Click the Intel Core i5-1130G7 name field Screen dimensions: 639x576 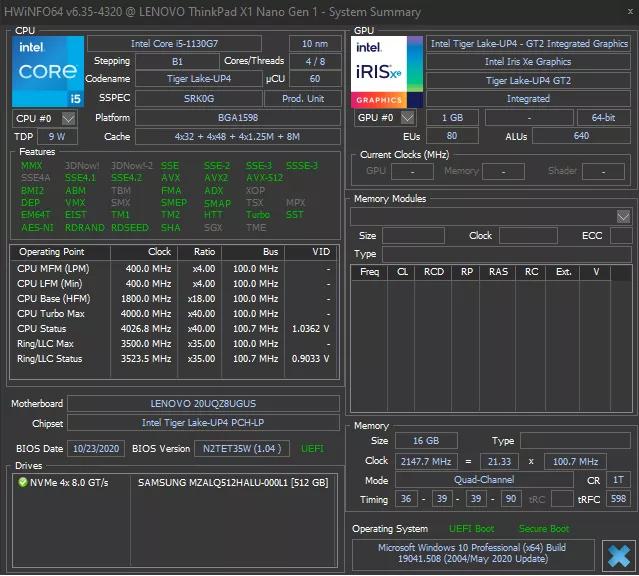click(174, 44)
